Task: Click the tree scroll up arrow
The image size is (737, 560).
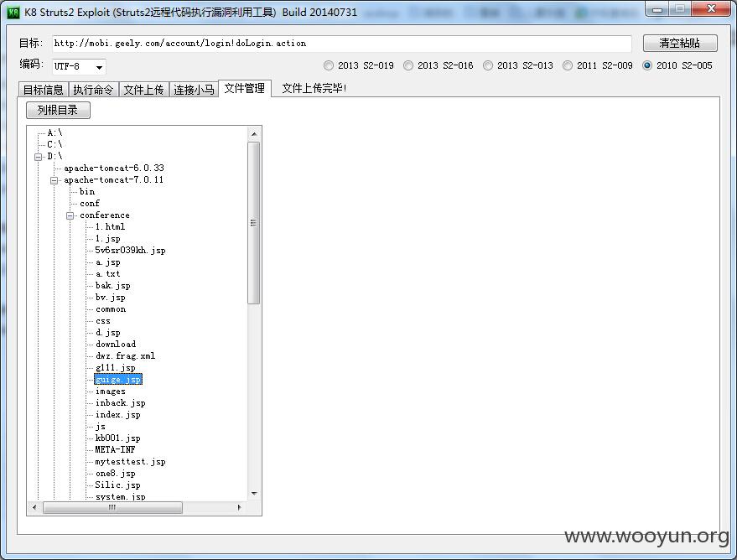Action: click(254, 134)
